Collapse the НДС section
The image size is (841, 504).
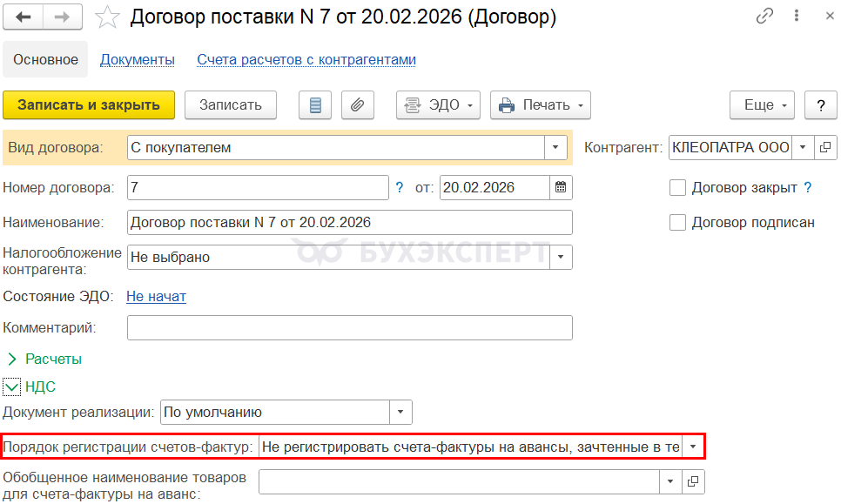12,387
